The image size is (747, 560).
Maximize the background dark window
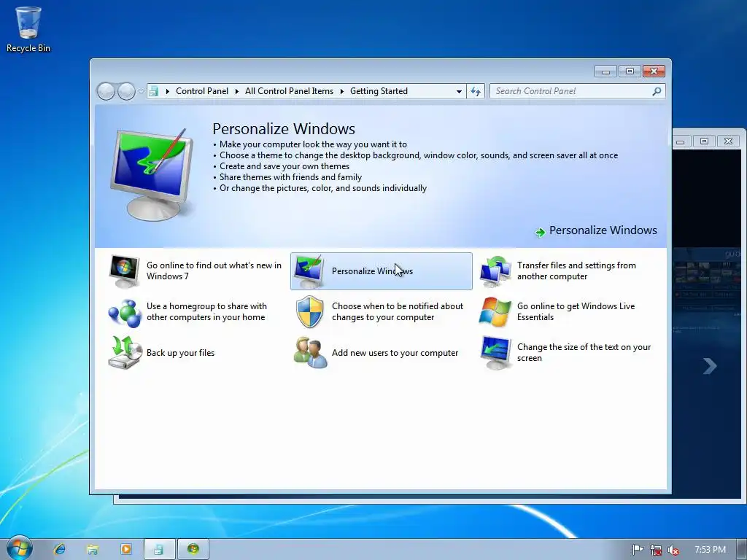(x=704, y=141)
